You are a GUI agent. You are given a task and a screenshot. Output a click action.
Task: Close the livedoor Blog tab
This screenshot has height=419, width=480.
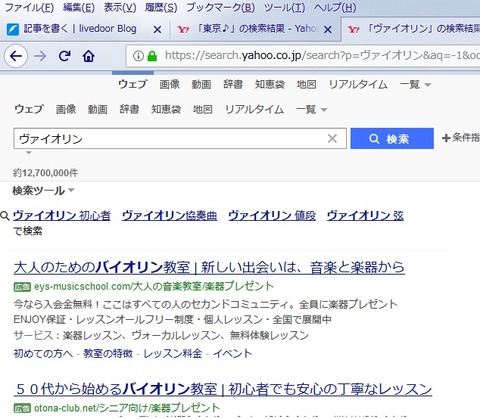157,30
